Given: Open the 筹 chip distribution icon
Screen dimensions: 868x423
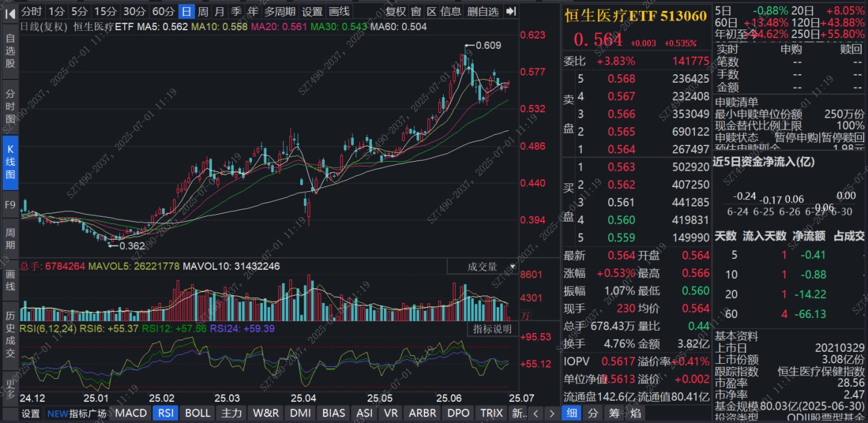Looking at the screenshot, I should pyautogui.click(x=614, y=413).
